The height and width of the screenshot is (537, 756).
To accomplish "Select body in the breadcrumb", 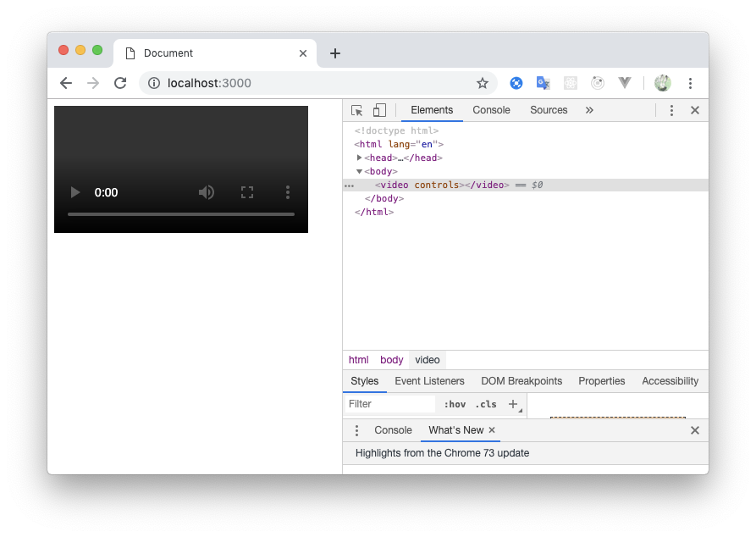I will point(391,360).
